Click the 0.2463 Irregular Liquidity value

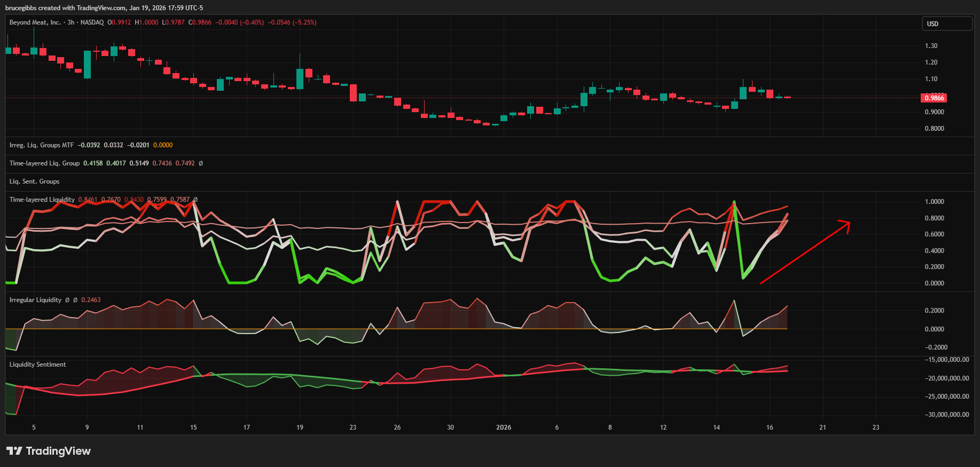tap(91, 300)
